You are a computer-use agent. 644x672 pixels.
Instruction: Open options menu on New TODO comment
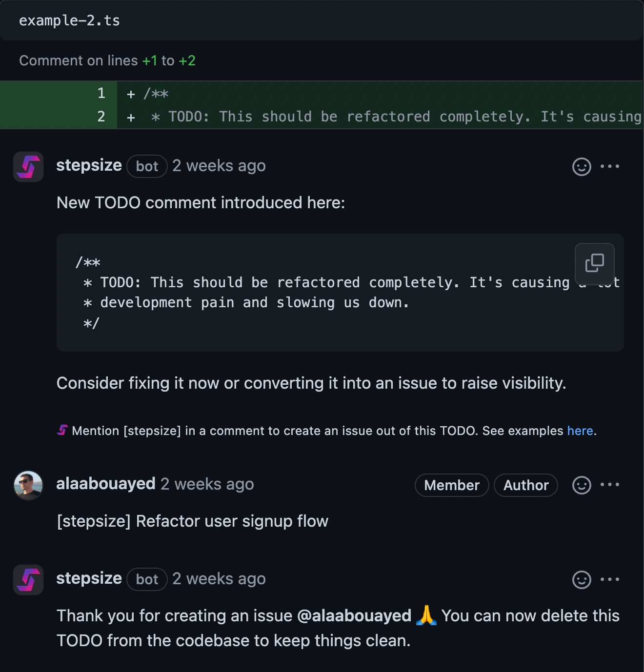(610, 166)
